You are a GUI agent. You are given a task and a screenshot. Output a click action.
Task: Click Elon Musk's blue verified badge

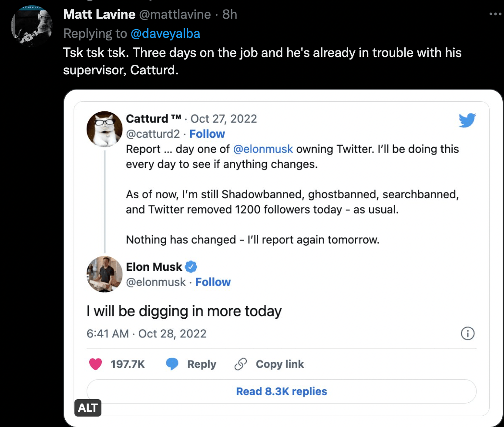192,267
